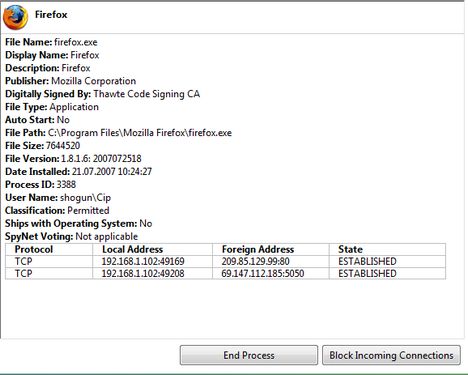Select Date Installed 21.07.2007 line

point(78,172)
